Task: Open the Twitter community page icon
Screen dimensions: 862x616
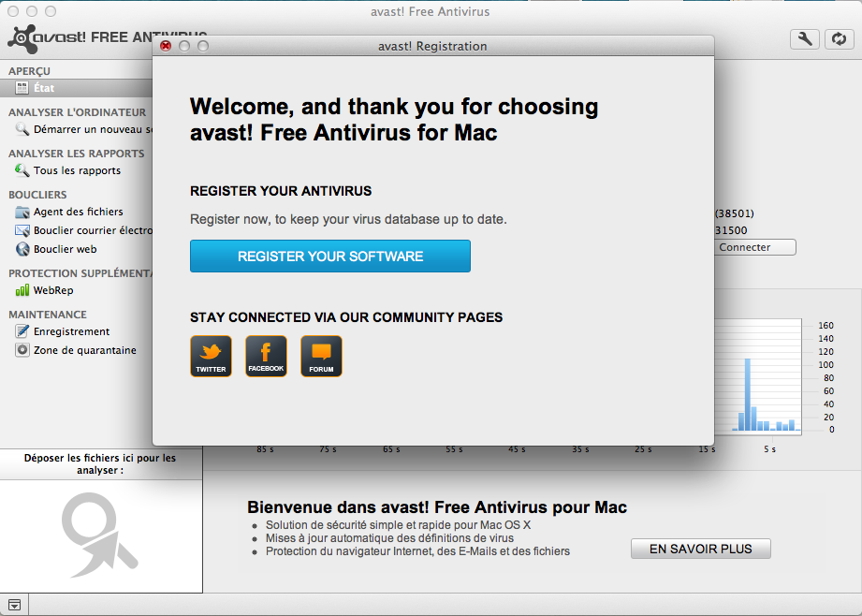Action: pos(212,357)
